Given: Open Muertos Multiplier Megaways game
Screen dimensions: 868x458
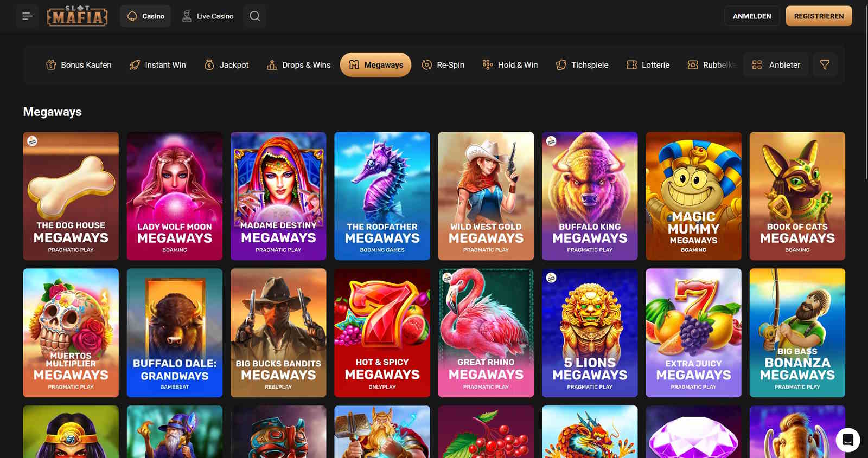Looking at the screenshot, I should pyautogui.click(x=71, y=333).
